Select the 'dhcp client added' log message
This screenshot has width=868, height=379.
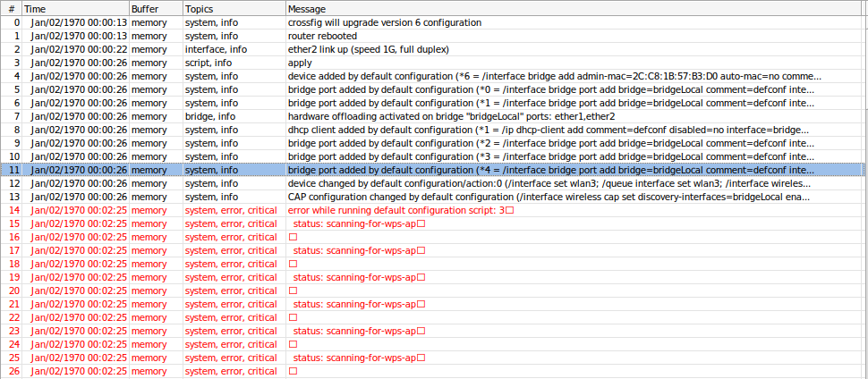click(x=549, y=130)
